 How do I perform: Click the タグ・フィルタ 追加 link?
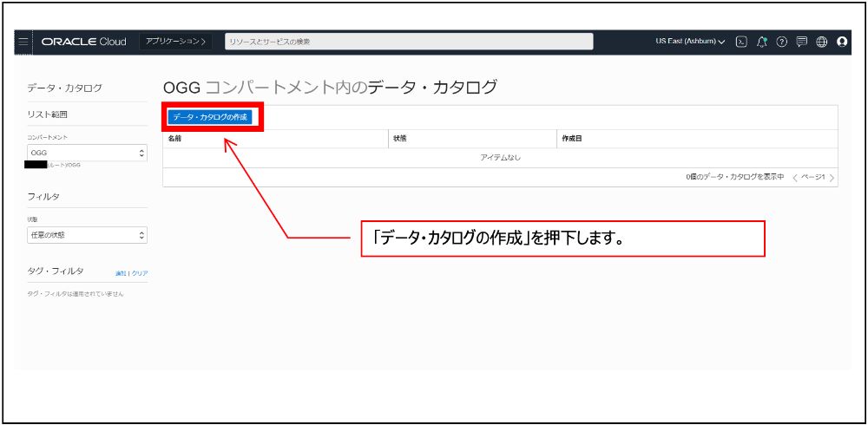120,273
